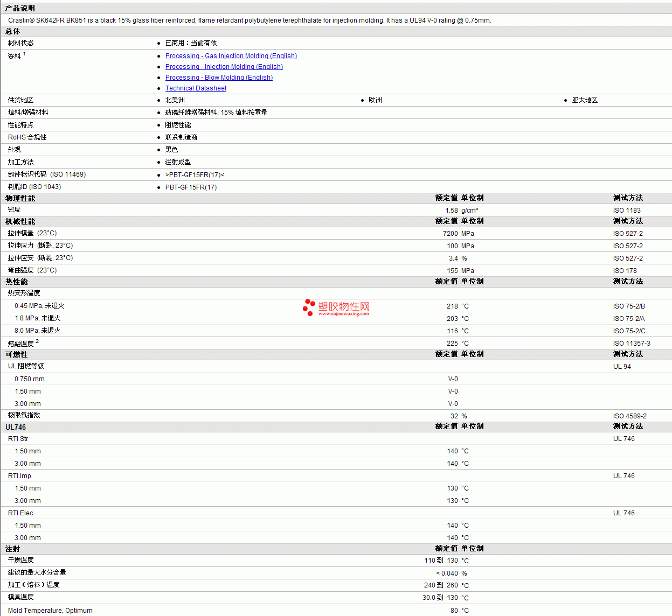Click the 注射成型 processing method value

[x=178, y=162]
